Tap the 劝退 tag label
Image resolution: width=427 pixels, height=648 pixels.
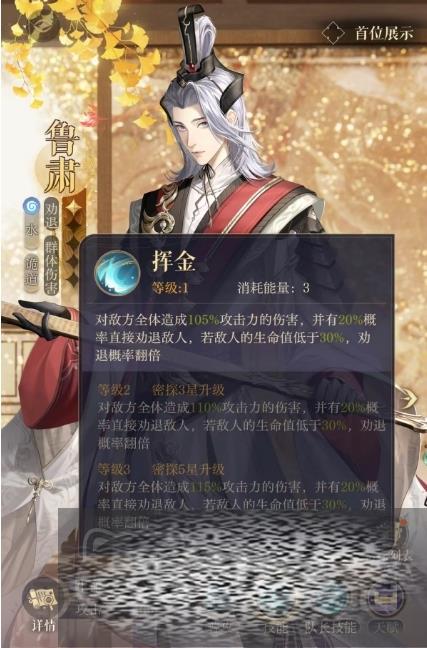51,216
